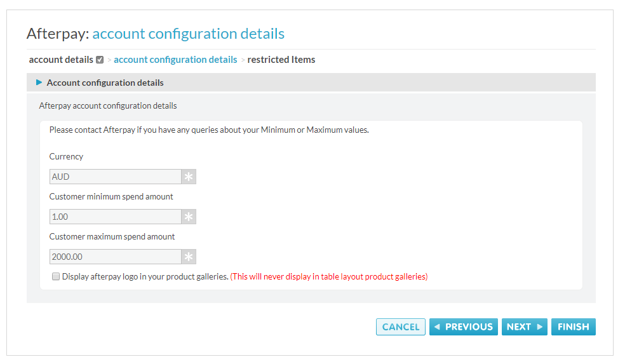Enable Display afterpay logo in galleries checkbox
The width and height of the screenshot is (632, 364).
56,276
